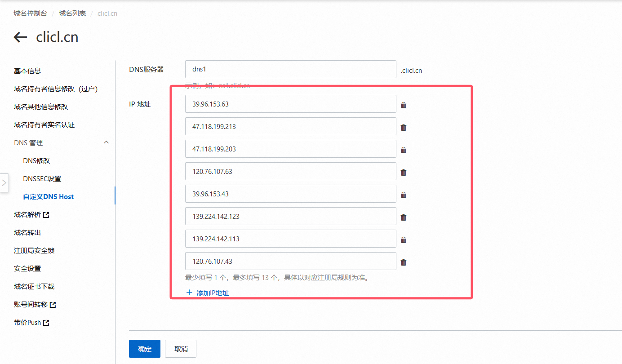Screen dimensions: 622x364
Task: Focus the IP field 39.96.153.43
Action: (291, 194)
